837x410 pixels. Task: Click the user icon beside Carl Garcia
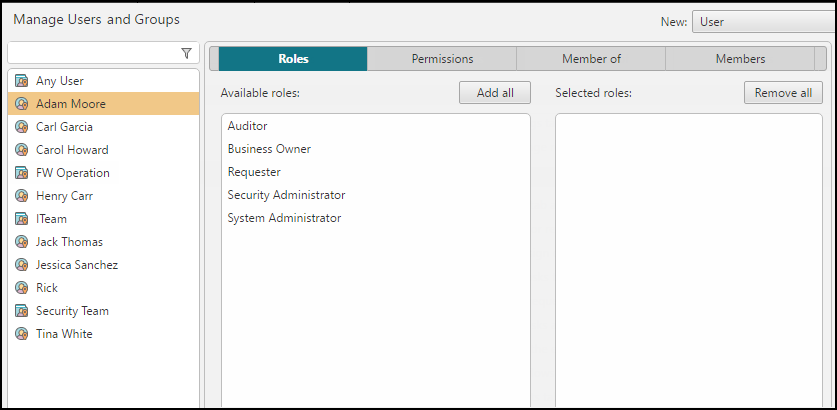pyautogui.click(x=22, y=127)
